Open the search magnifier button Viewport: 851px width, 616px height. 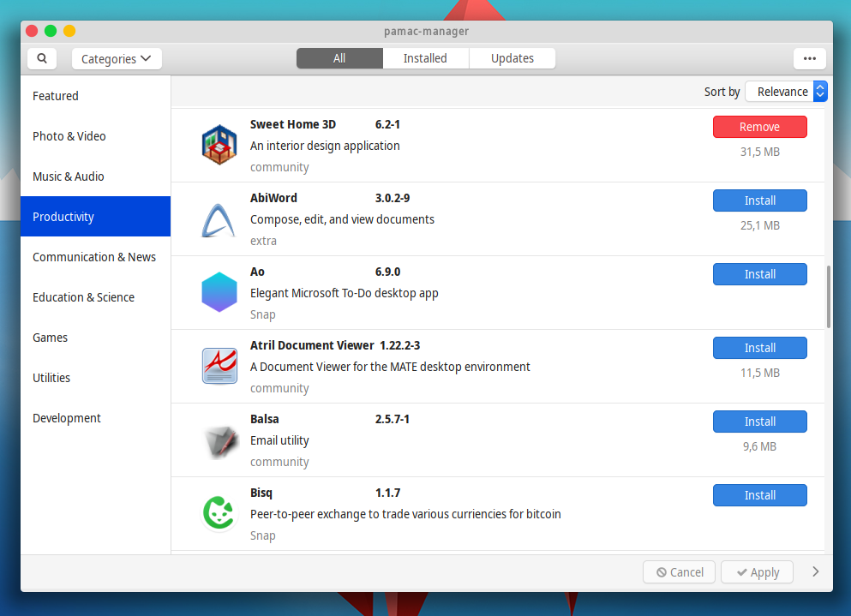click(x=42, y=58)
